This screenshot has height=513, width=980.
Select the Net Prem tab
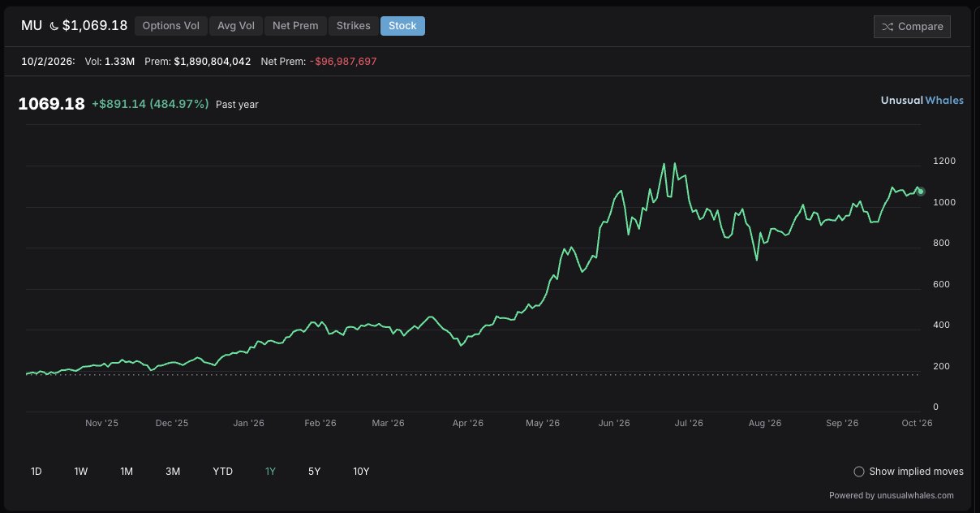coord(295,26)
